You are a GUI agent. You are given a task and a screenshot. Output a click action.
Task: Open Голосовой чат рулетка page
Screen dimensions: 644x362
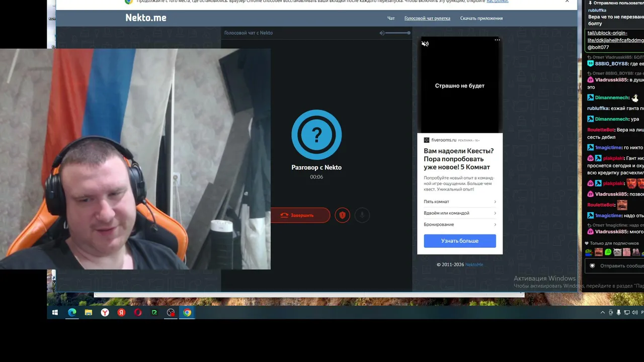click(427, 19)
